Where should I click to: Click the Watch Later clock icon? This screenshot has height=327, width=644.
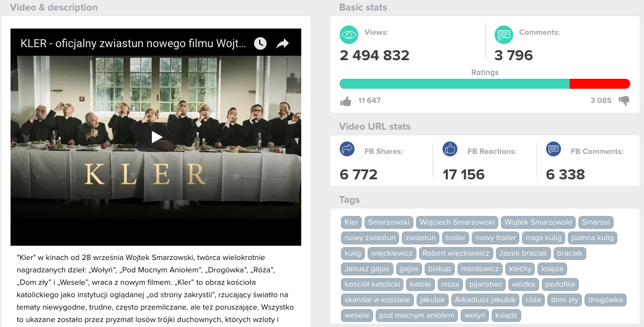click(x=260, y=43)
